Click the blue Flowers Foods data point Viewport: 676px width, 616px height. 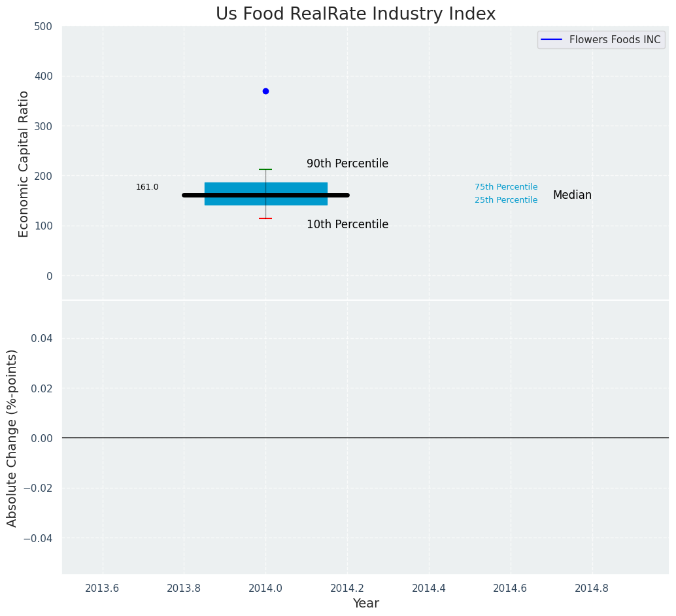(x=265, y=91)
